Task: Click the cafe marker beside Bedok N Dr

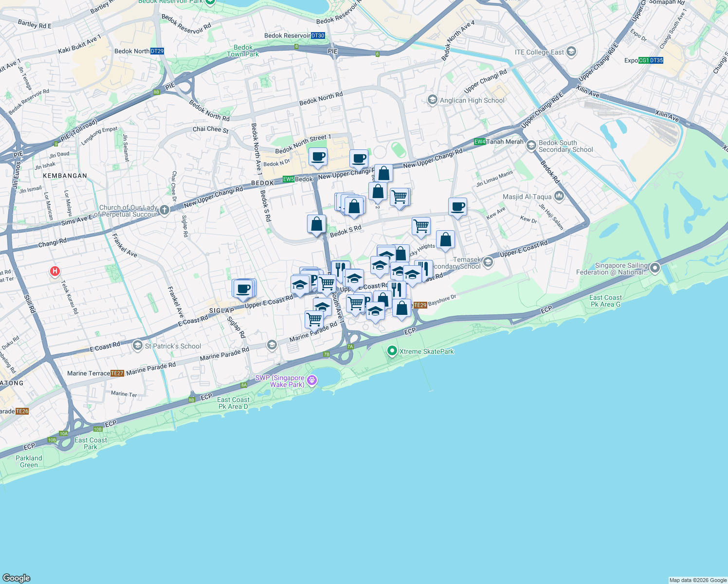Action: pos(318,158)
